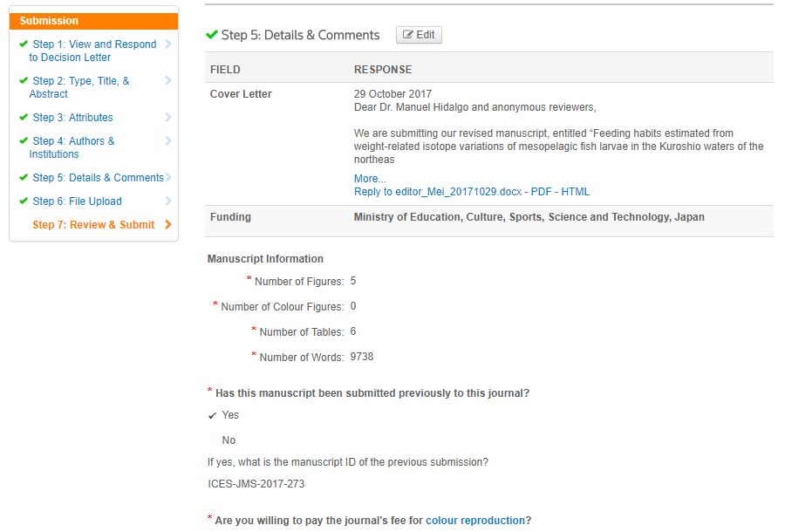Viewport: 785px width, 532px height.
Task: Click the Edit button for Details & Comments
Action: [x=419, y=35]
